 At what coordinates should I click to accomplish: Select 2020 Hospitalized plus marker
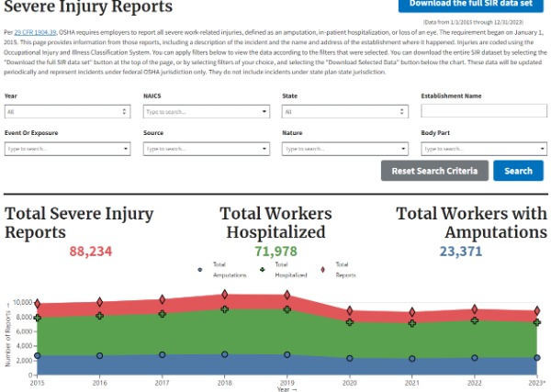pyautogui.click(x=350, y=322)
